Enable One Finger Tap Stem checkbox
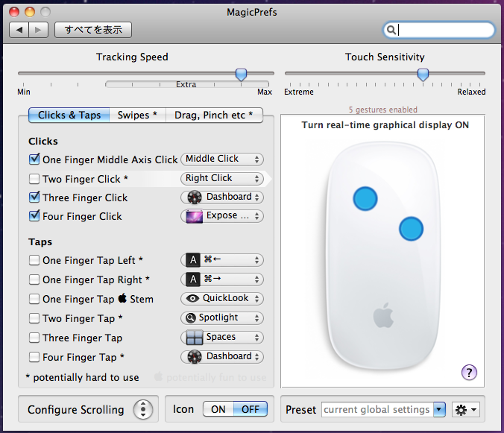Image resolution: width=504 pixels, height=433 pixels. (34, 299)
